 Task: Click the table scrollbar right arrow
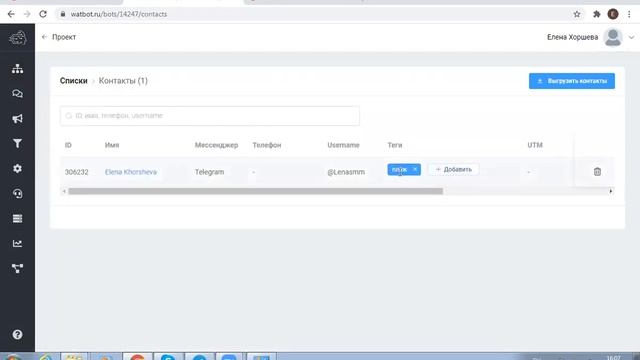611,191
